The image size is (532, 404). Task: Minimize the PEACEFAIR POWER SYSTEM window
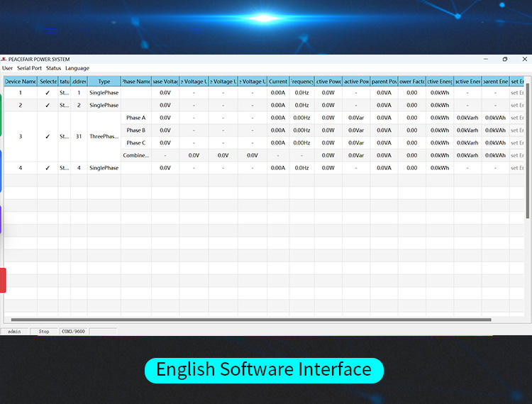click(x=486, y=60)
